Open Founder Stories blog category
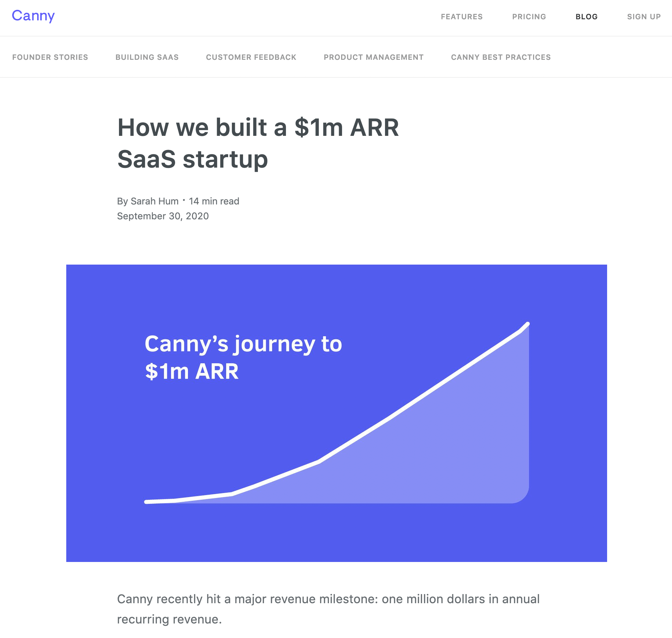 point(49,57)
